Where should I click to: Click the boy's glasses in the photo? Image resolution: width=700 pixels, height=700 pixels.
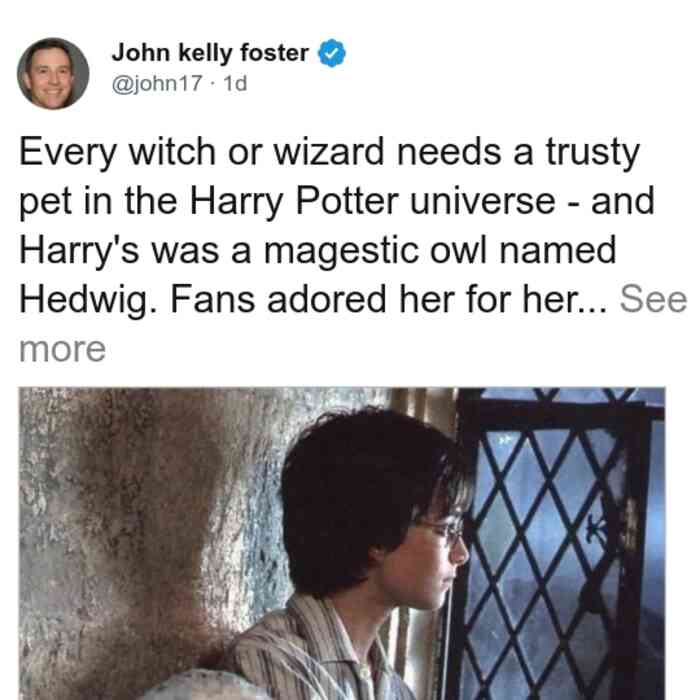click(444, 530)
